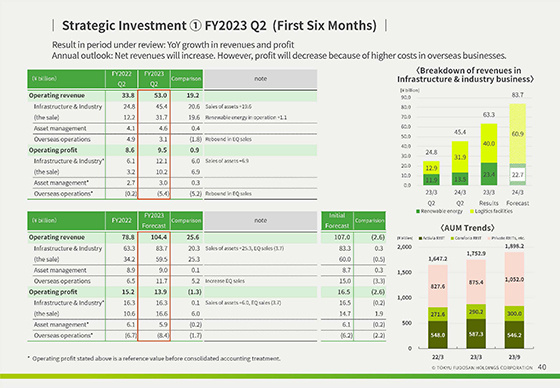The image size is (560, 388).
Task: Click "Rebound in EQ sales" note beside (5.2)
Action: click(228, 194)
